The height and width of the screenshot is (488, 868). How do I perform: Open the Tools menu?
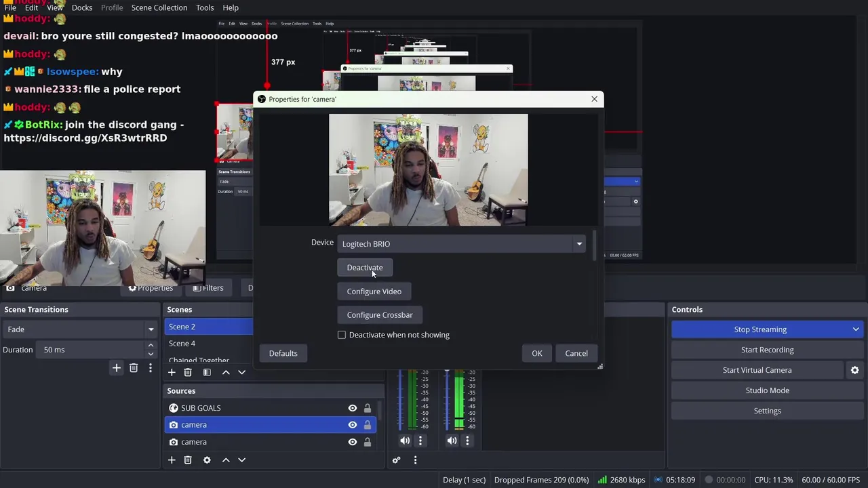tap(205, 7)
